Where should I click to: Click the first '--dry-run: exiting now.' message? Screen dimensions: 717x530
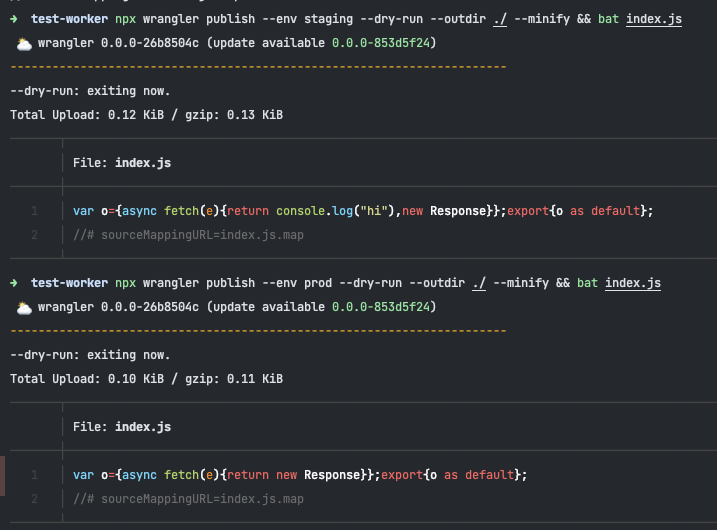coord(90,91)
